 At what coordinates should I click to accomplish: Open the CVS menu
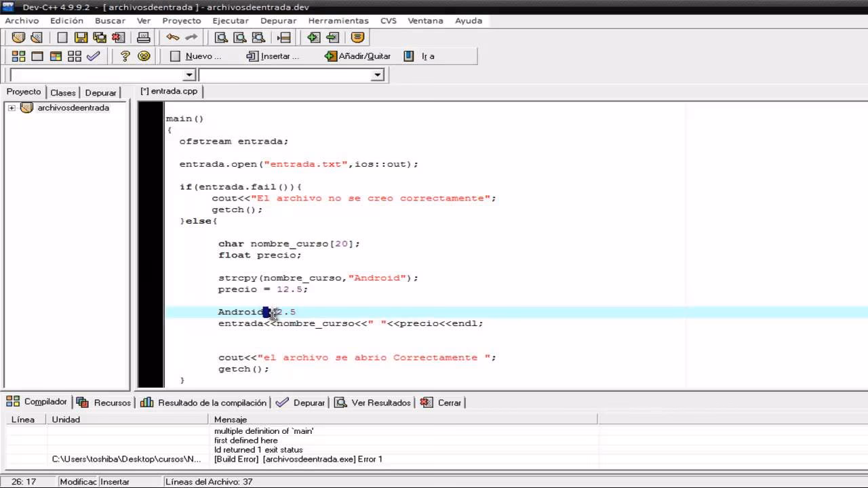[x=389, y=21]
